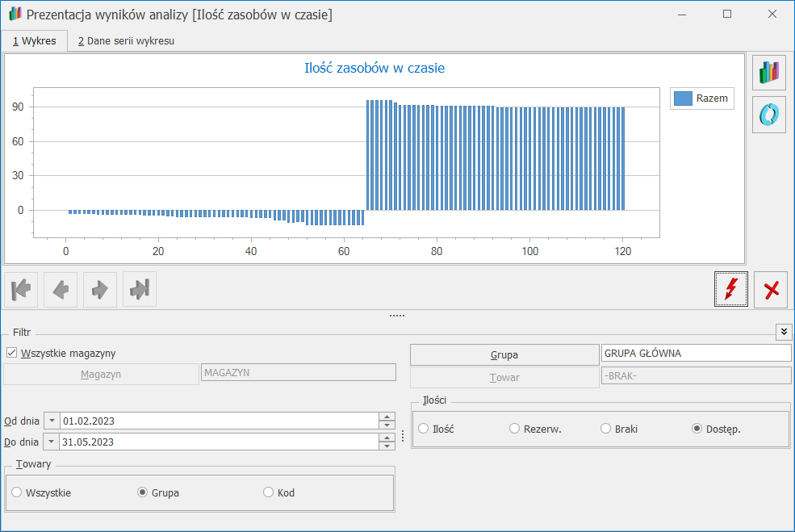The height and width of the screenshot is (532, 795).
Task: Click the GRUPA GŁÓWNA field
Action: [697, 353]
